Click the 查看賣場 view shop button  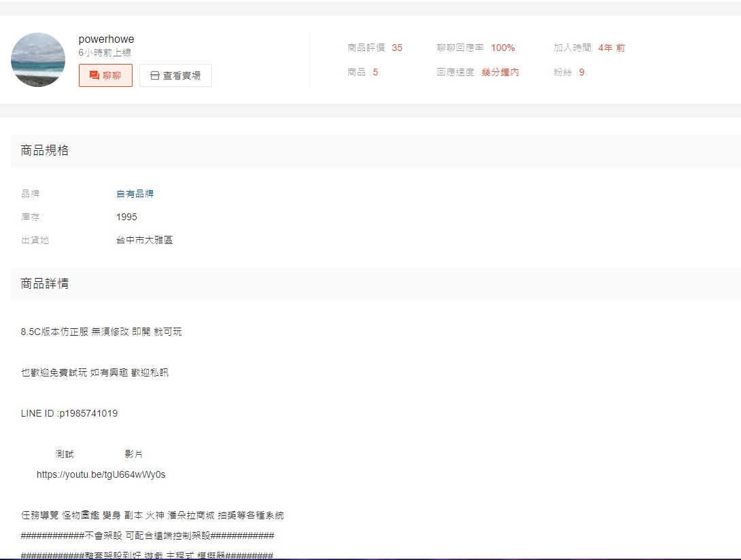coord(176,75)
